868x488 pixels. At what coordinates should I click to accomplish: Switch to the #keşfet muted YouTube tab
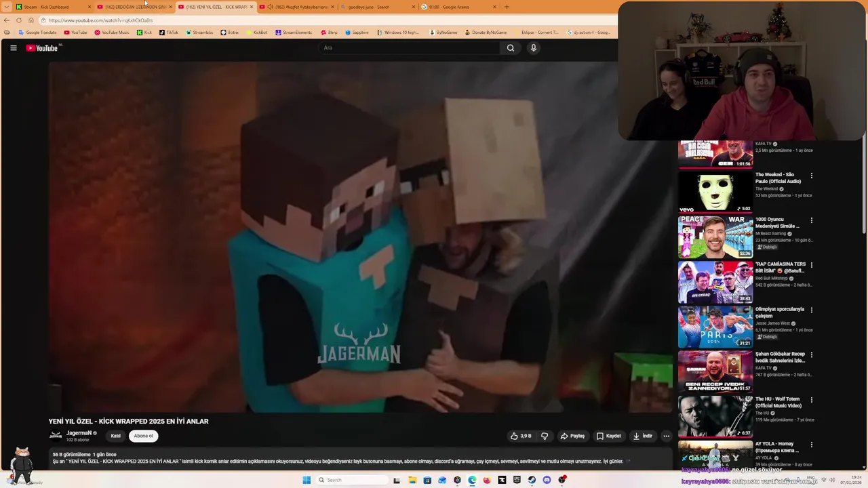click(296, 7)
